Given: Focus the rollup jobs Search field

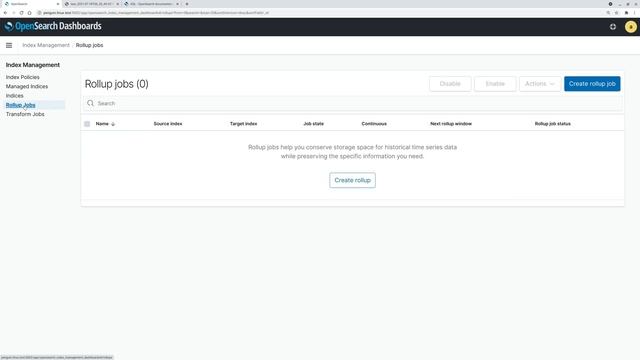Looking at the screenshot, I should click(x=353, y=103).
